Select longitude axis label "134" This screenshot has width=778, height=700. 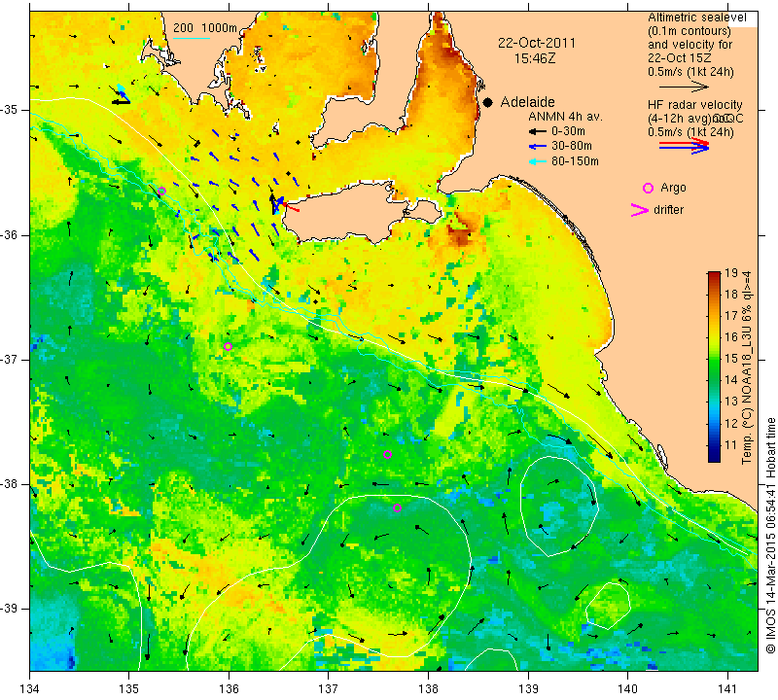30,689
